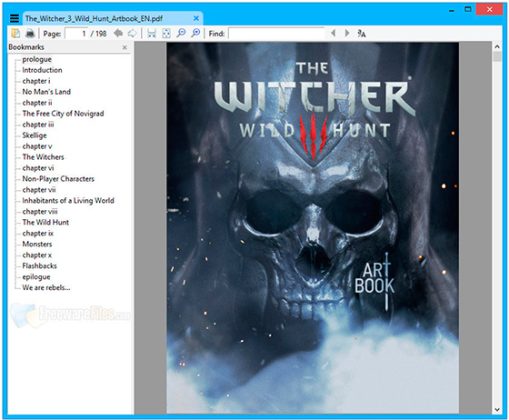Viewport: 509px width, 420px height.
Task: Jump to 'chapter viii' bookmark
Action: [40, 211]
